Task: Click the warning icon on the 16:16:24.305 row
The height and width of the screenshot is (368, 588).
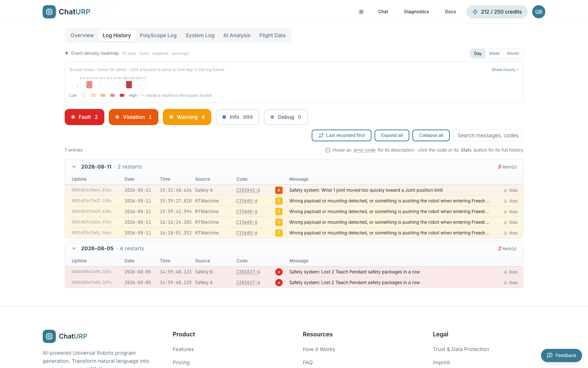Action: point(279,222)
